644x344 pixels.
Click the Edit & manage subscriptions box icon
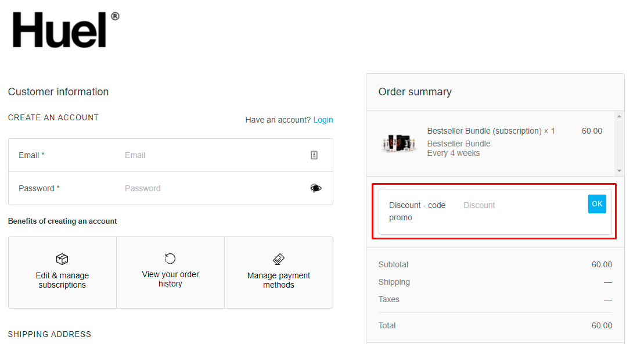[x=62, y=259]
